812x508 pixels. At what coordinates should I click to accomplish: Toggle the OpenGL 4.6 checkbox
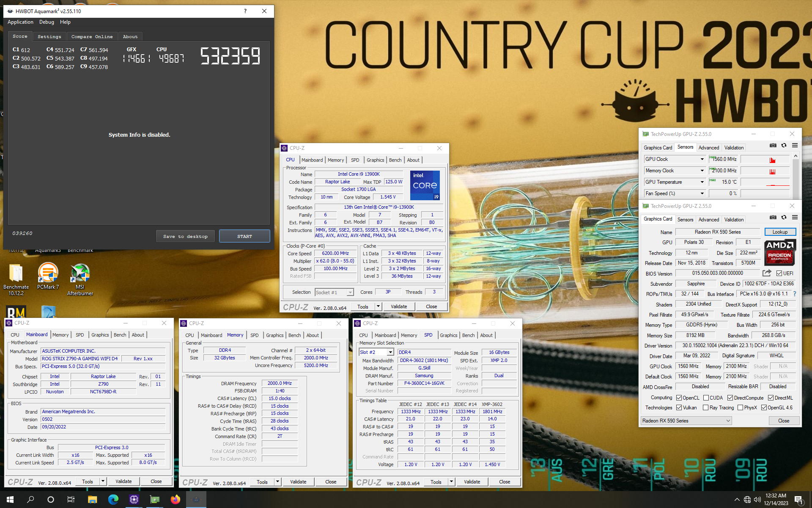(764, 408)
